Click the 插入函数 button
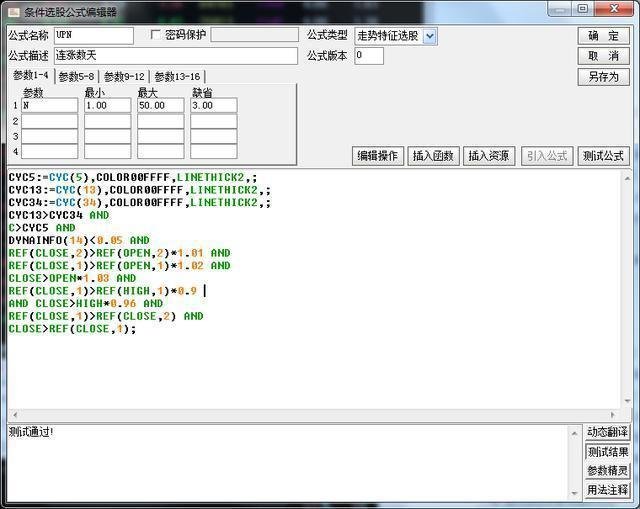The width and height of the screenshot is (640, 509). pos(434,156)
